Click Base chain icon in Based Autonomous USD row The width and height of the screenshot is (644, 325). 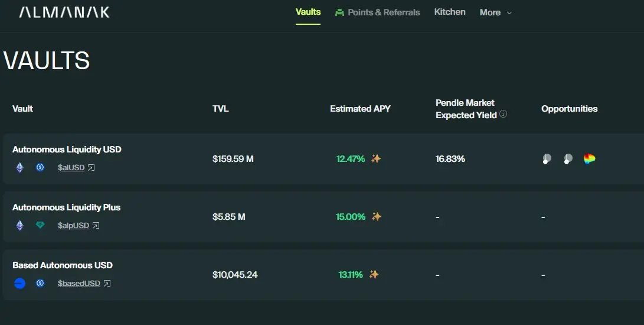tap(19, 283)
